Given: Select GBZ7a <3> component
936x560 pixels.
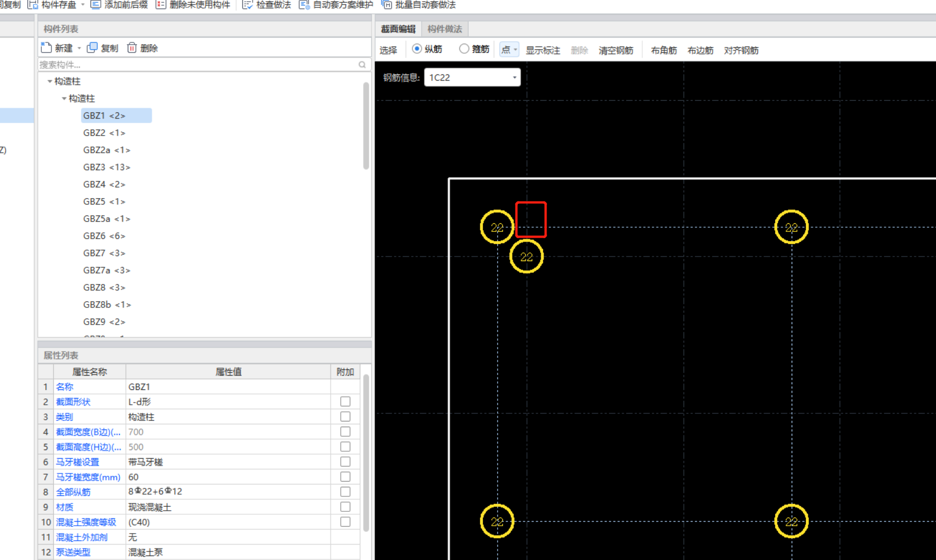Looking at the screenshot, I should pyautogui.click(x=107, y=270).
